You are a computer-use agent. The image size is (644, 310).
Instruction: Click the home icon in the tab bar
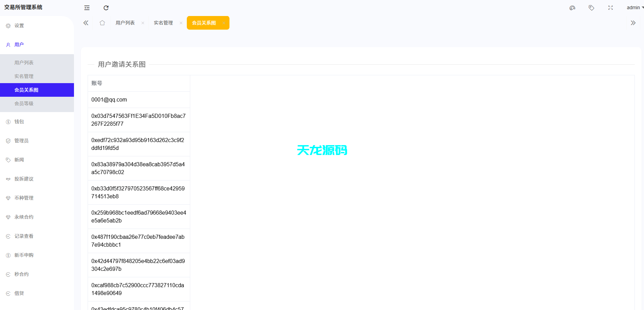click(x=102, y=22)
